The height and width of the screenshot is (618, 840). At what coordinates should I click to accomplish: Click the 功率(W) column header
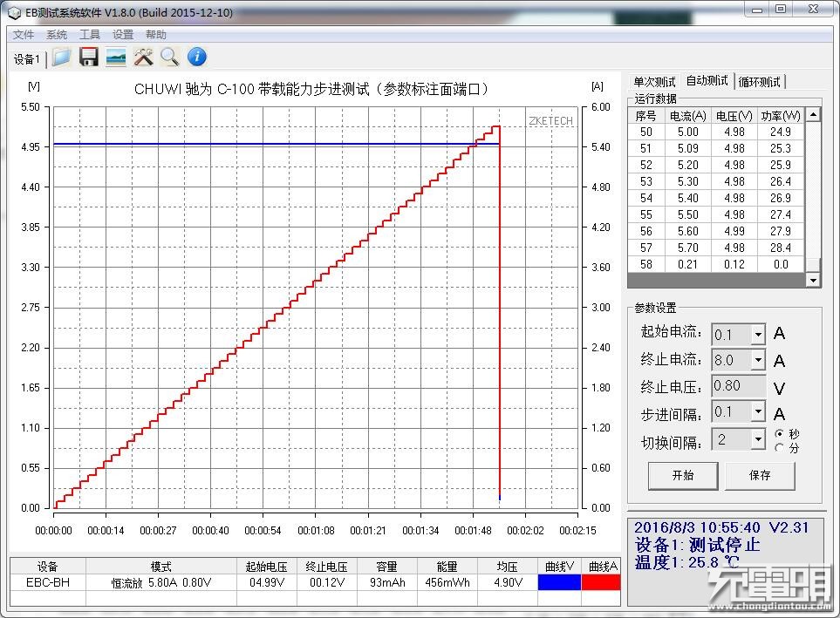(x=781, y=116)
